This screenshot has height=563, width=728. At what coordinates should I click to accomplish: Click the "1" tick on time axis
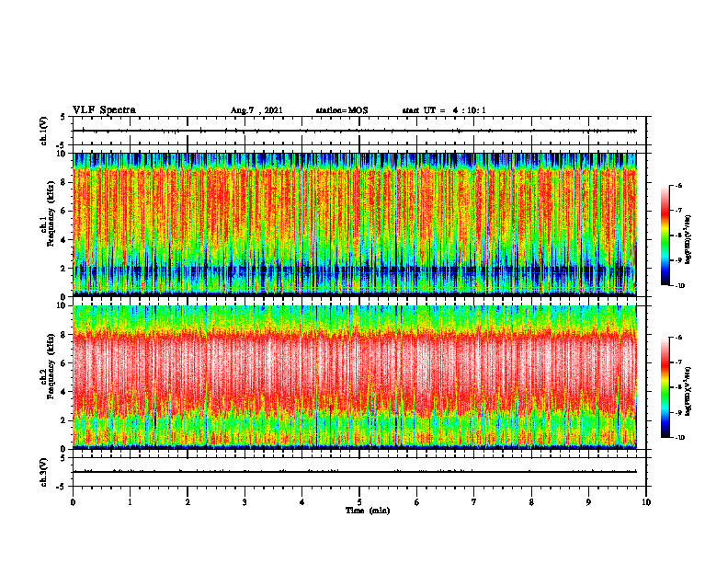click(x=130, y=502)
